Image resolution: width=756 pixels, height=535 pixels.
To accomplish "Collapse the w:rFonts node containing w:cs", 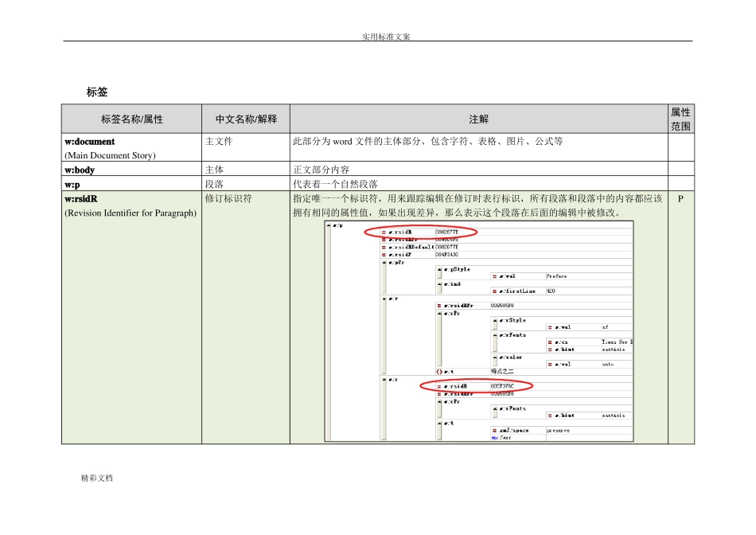I will coord(495,335).
